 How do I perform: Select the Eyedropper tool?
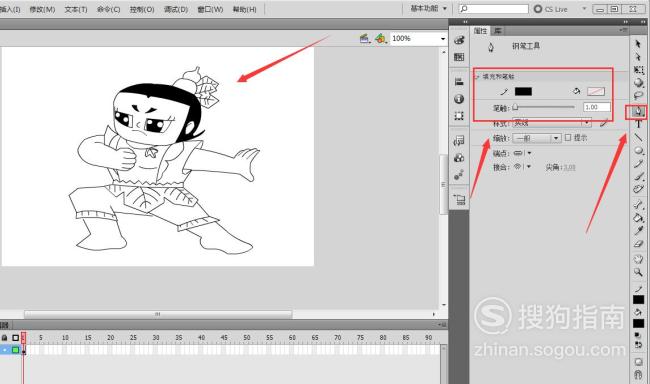[638, 230]
